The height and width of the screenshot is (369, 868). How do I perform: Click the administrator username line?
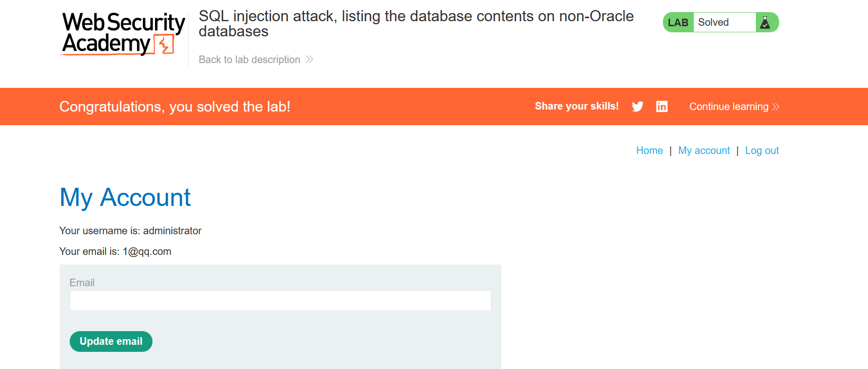point(130,231)
